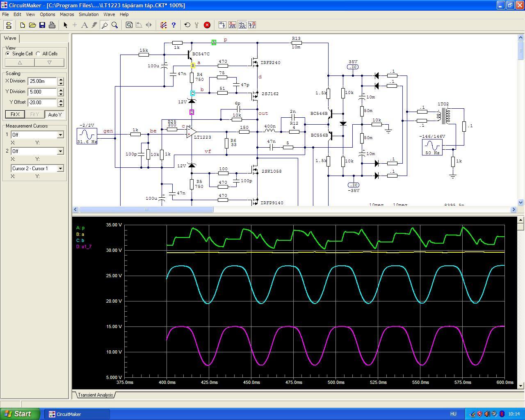
Task: Click the Open folder icon
Action: point(32,25)
